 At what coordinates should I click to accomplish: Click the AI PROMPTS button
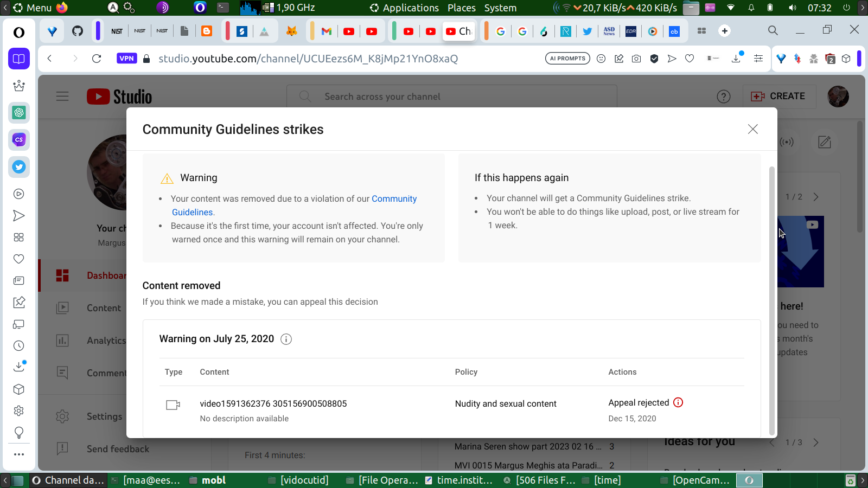click(x=567, y=59)
